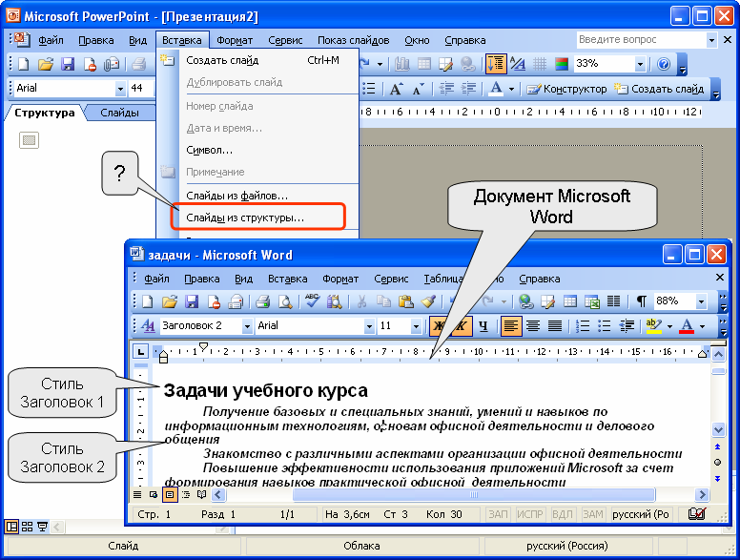Image resolution: width=740 pixels, height=560 pixels.
Task: Click the numbered list icon in Word
Action: 581,325
